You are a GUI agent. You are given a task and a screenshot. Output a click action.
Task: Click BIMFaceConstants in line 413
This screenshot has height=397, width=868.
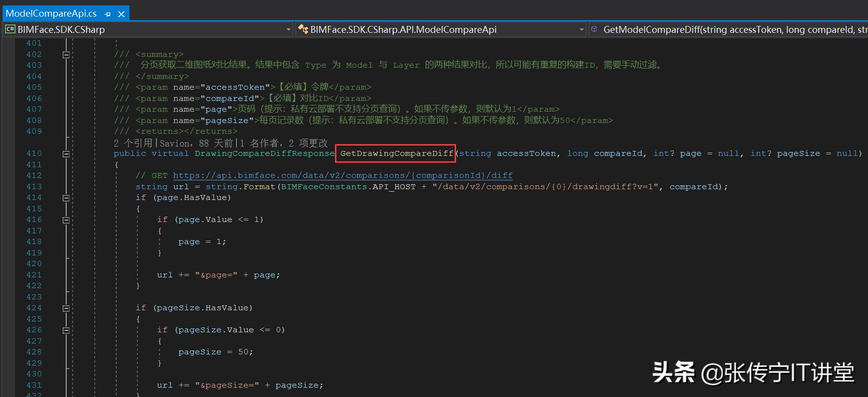tap(324, 187)
